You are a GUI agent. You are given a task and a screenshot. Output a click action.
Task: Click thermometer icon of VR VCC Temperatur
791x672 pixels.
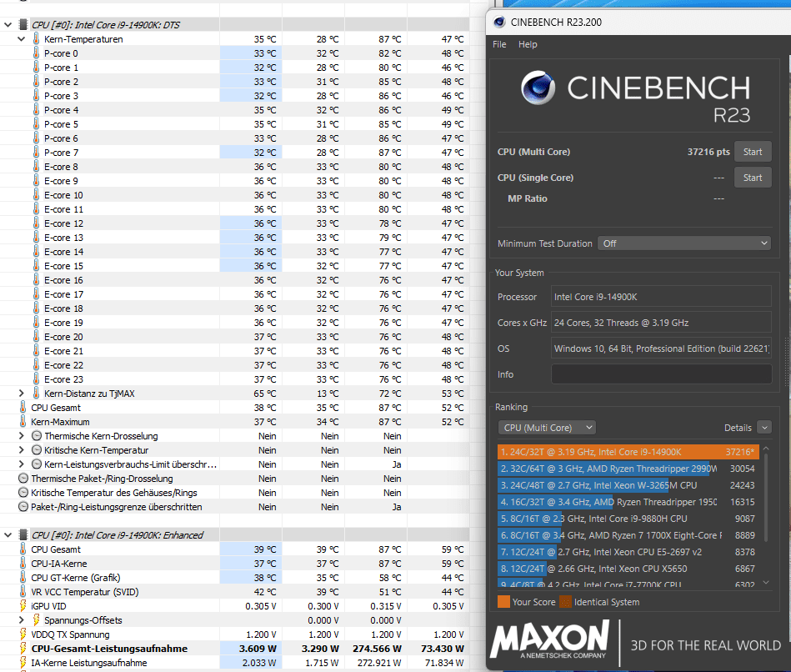pyautogui.click(x=23, y=592)
